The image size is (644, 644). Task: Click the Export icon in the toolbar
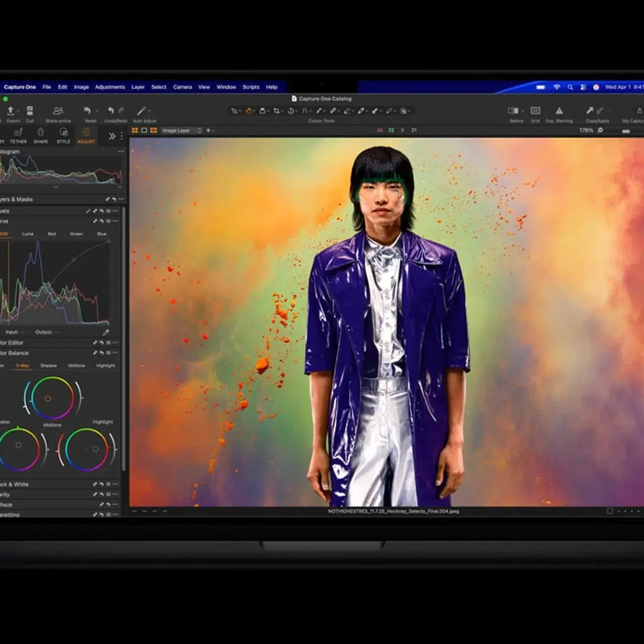pyautogui.click(x=11, y=111)
